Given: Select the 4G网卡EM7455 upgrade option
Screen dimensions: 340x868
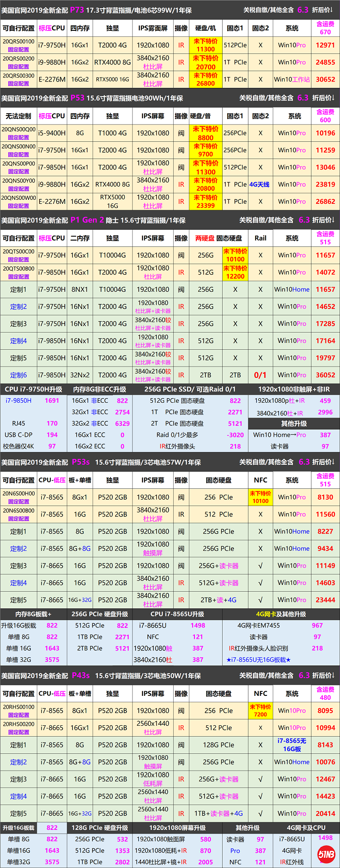Looking at the screenshot, I should (x=258, y=626).
